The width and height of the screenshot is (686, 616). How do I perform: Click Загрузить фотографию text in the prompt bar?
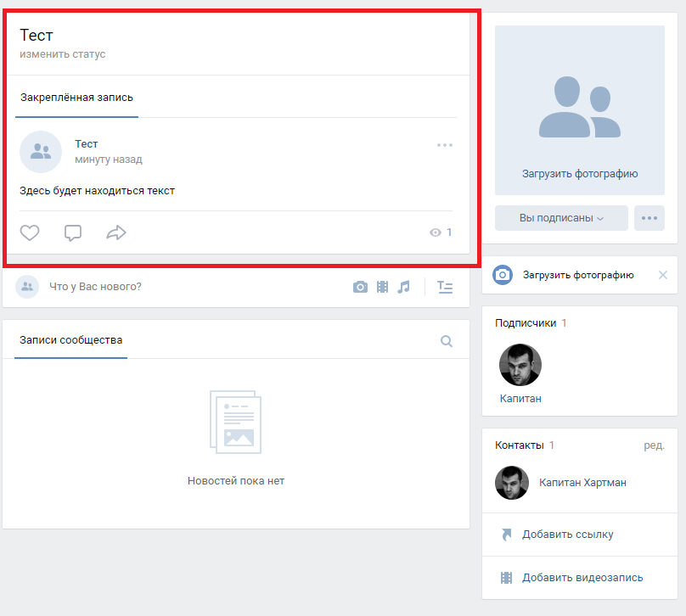578,275
